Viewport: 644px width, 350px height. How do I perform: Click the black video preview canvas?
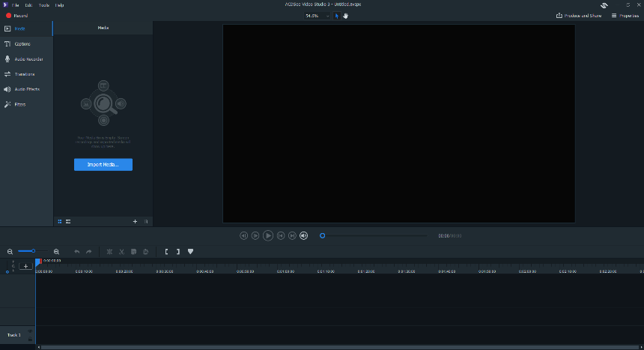pyautogui.click(x=399, y=124)
